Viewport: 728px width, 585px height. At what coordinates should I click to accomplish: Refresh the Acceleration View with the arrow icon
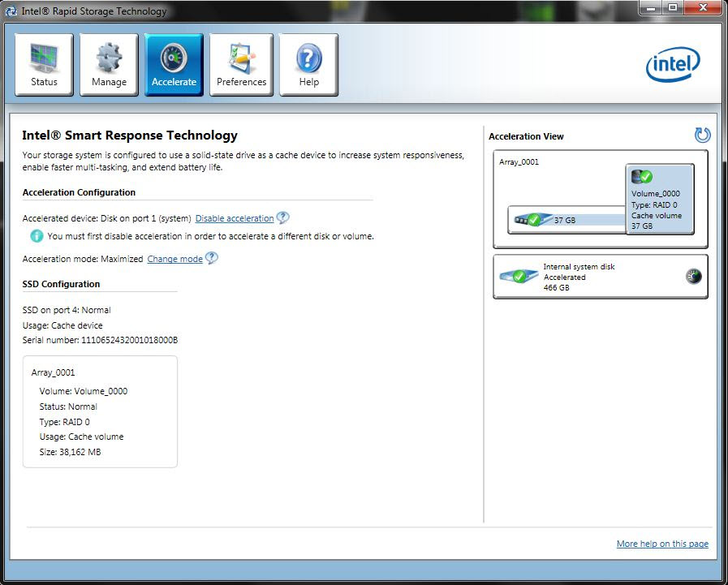[x=703, y=135]
